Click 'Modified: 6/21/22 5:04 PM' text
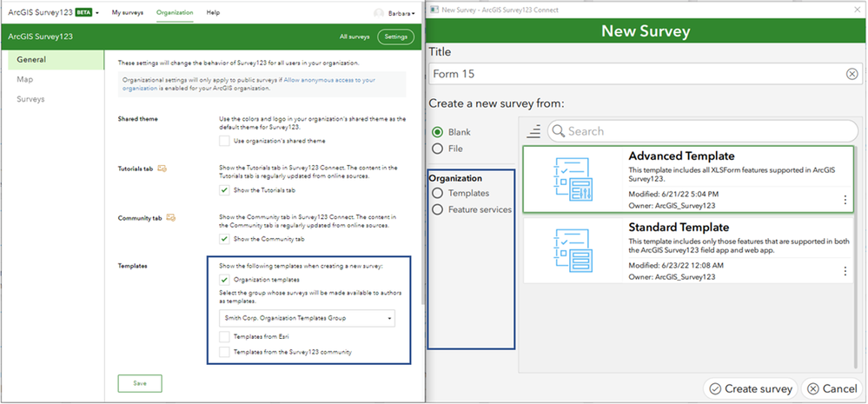The width and height of the screenshot is (868, 404). pos(673,195)
